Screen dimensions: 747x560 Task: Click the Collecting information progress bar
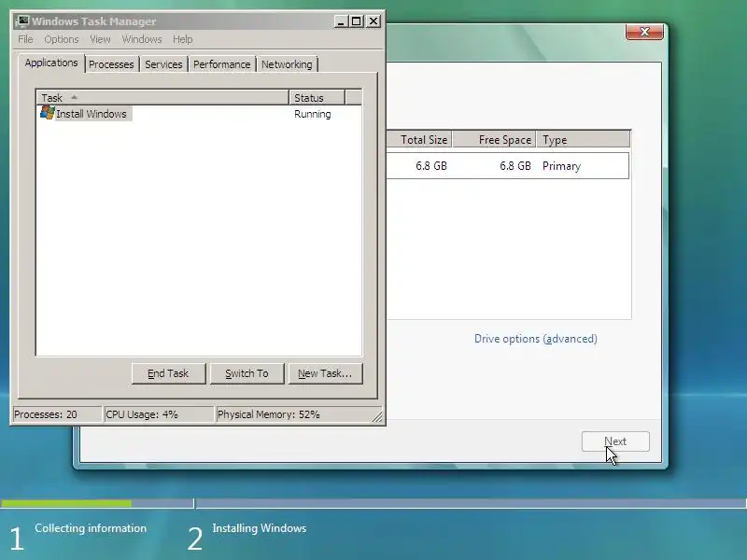pos(97,503)
